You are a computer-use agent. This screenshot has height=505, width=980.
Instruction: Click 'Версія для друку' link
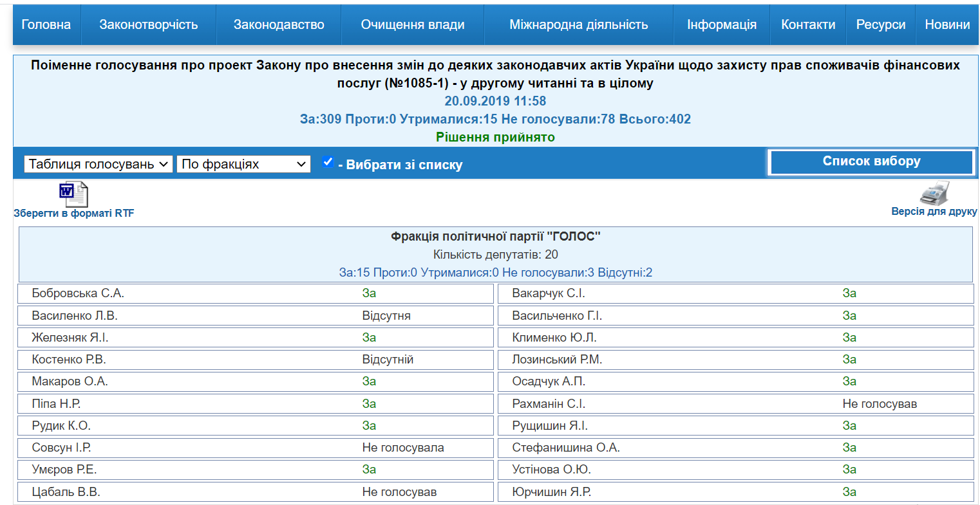pyautogui.click(x=934, y=212)
